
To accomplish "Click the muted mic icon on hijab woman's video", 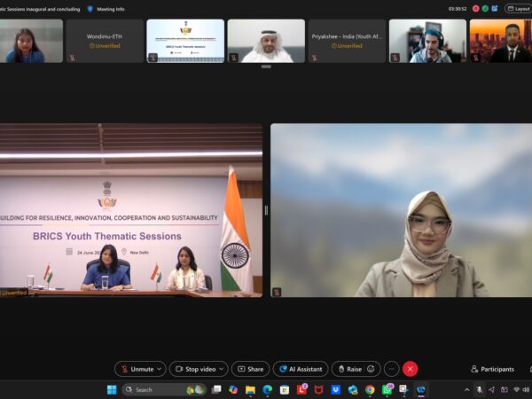I will (x=277, y=292).
